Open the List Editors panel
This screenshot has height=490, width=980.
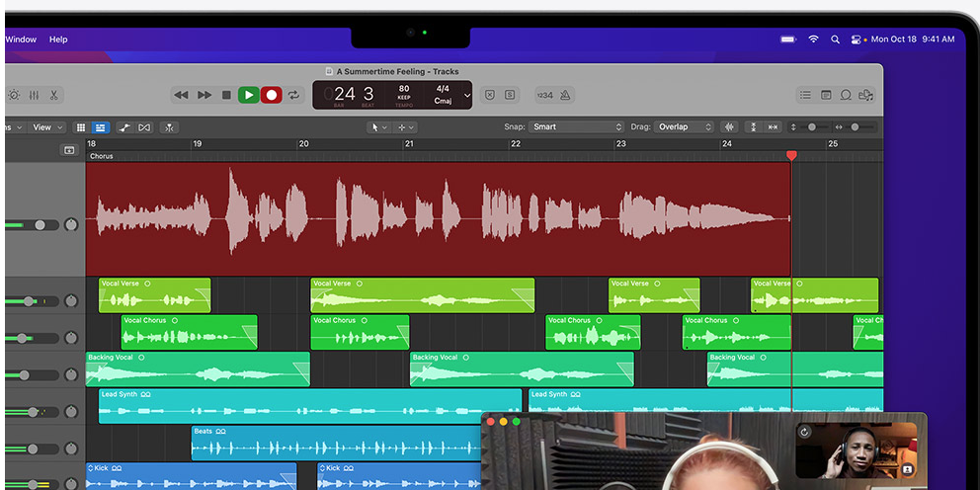[x=805, y=95]
